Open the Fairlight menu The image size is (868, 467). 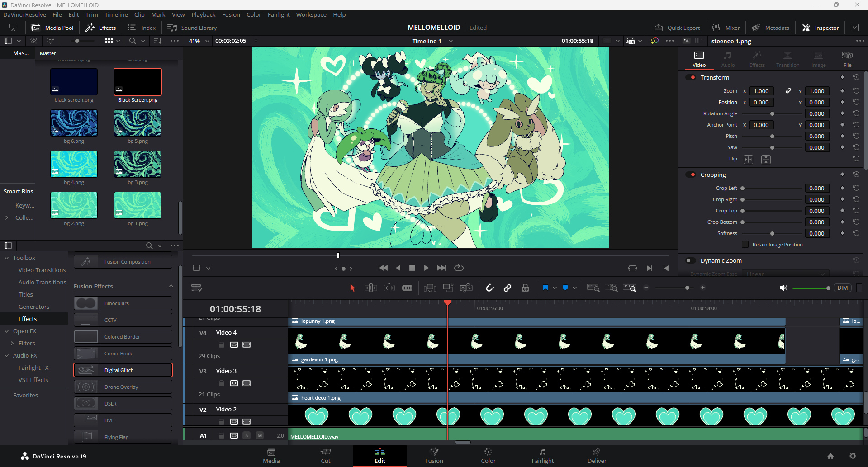click(x=278, y=14)
